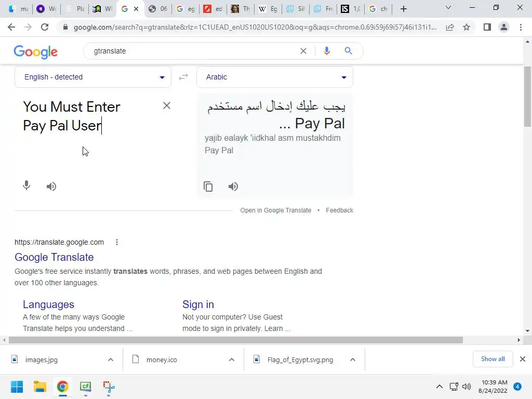Click the romanization text 'yajib ealayk'
This screenshot has width=532, height=399.
pyautogui.click(x=227, y=138)
